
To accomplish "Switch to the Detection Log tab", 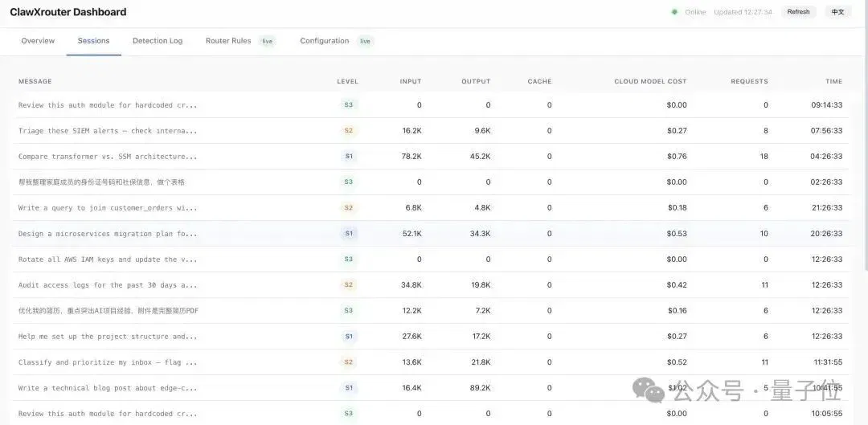I will [158, 41].
